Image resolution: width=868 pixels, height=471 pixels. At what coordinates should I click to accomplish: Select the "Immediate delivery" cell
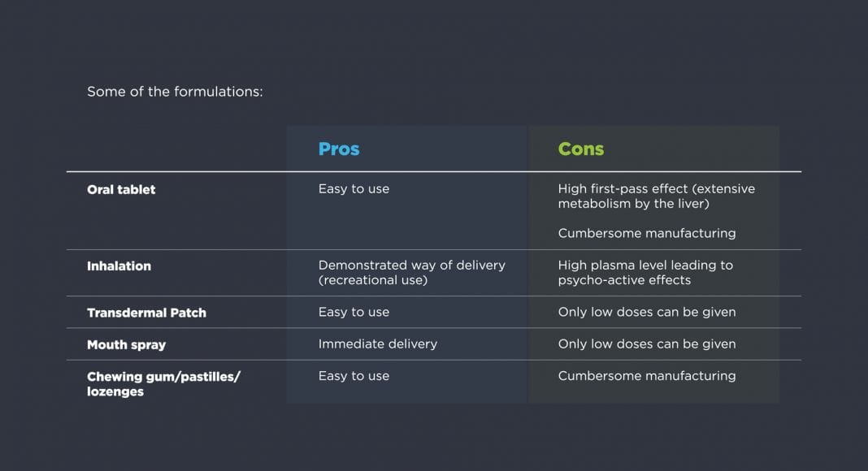377,344
